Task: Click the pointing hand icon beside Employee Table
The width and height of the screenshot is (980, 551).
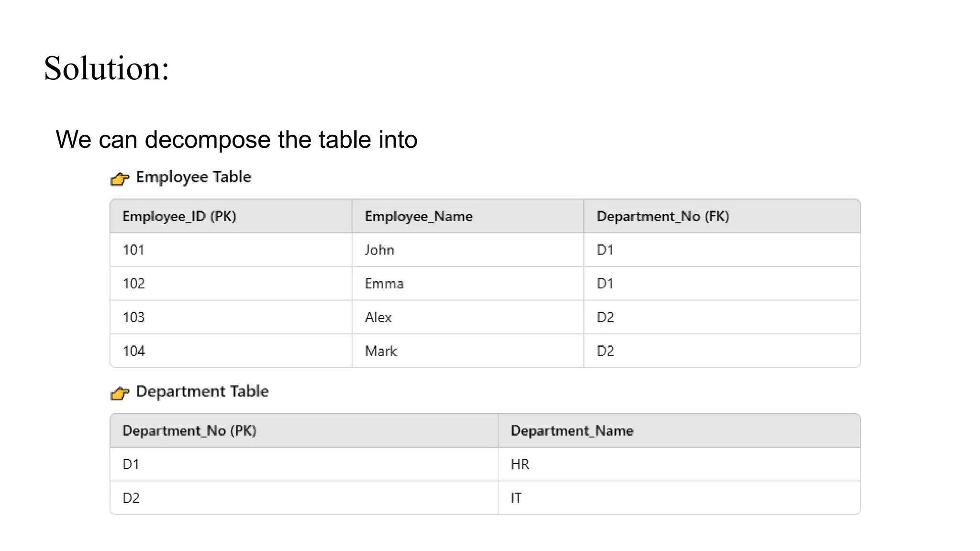Action: point(120,179)
